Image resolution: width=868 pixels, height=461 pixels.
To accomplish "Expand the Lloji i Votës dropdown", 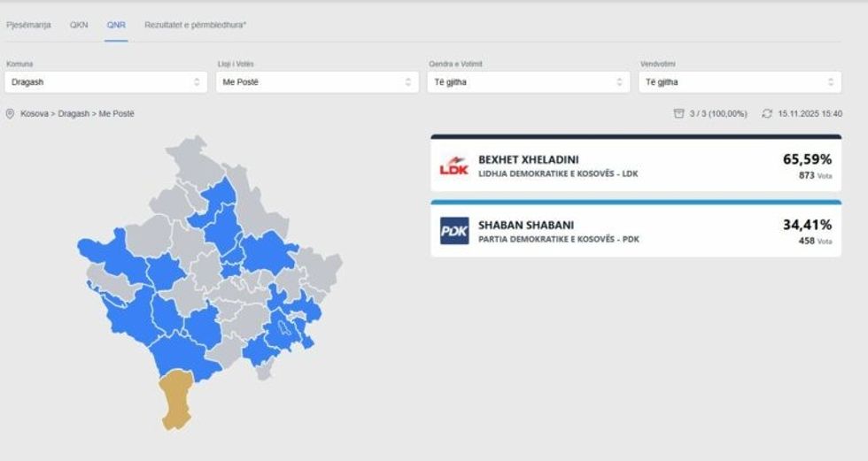I will (316, 82).
